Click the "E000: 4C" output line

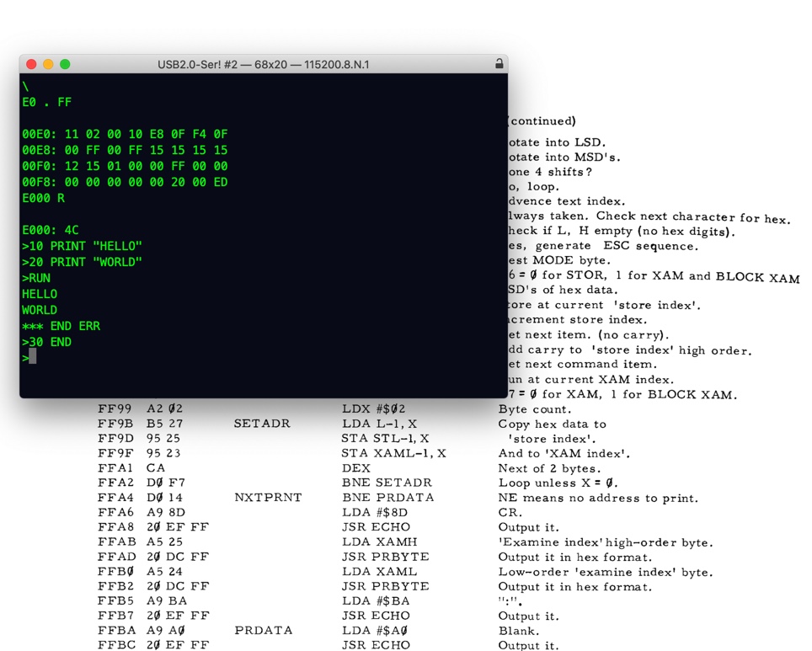pyautogui.click(x=51, y=230)
